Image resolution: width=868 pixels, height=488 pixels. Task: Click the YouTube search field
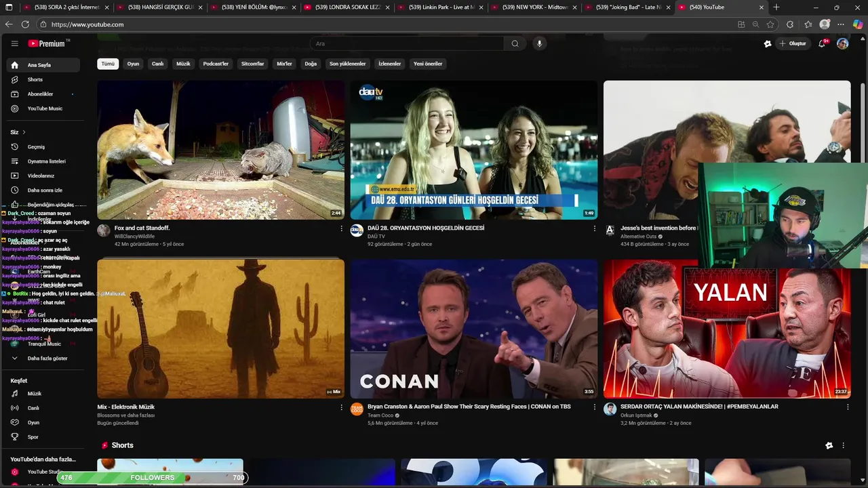point(407,43)
